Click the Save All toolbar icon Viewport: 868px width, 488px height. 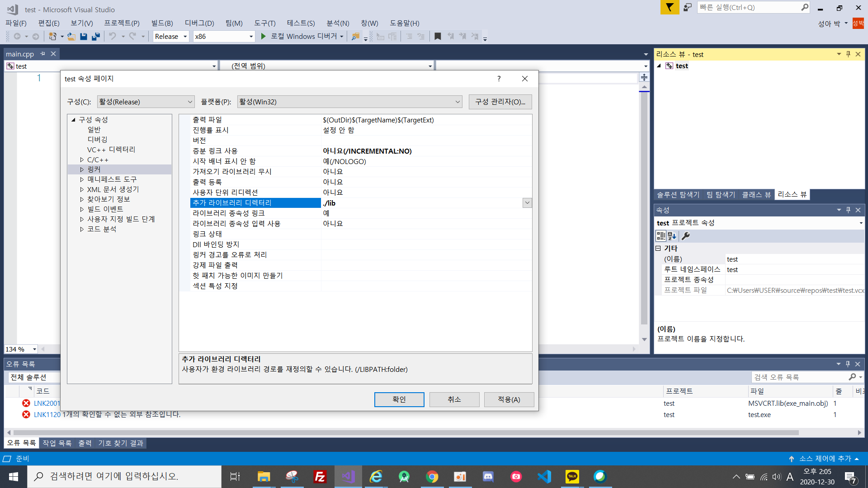click(x=96, y=37)
